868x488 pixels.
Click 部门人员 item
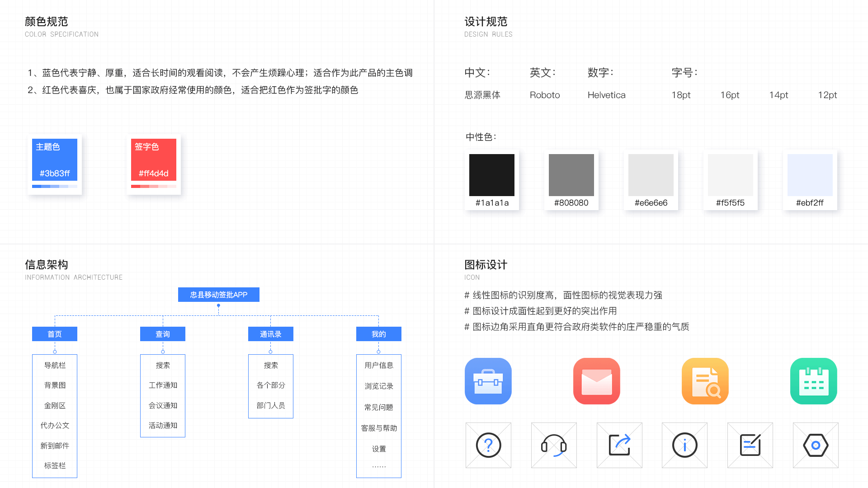pos(271,405)
